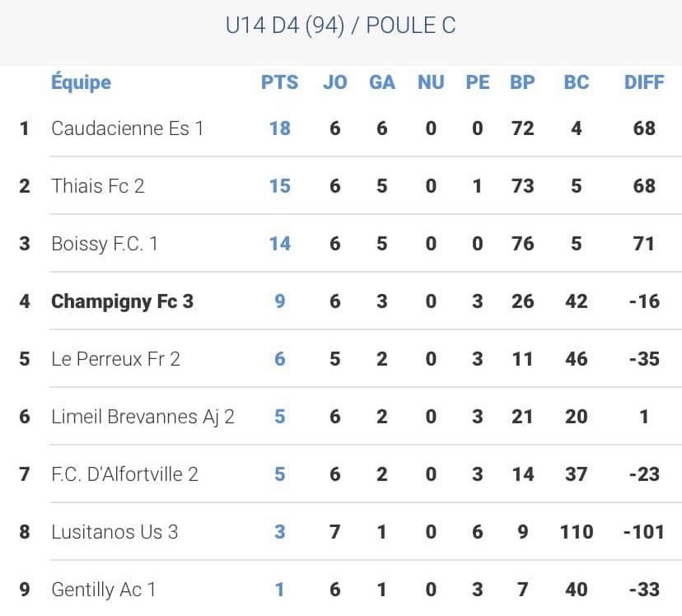This screenshot has width=682, height=616.
Task: Click the GA column header
Action: pos(381,82)
